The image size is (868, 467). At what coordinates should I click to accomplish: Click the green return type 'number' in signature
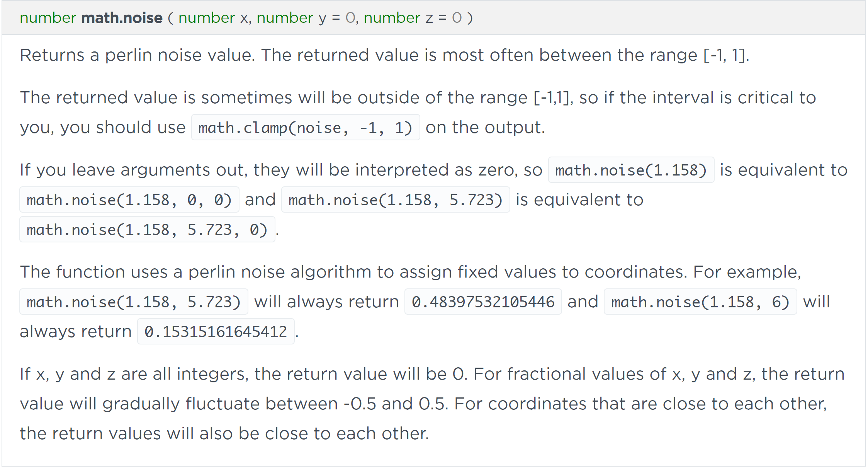[x=48, y=18]
